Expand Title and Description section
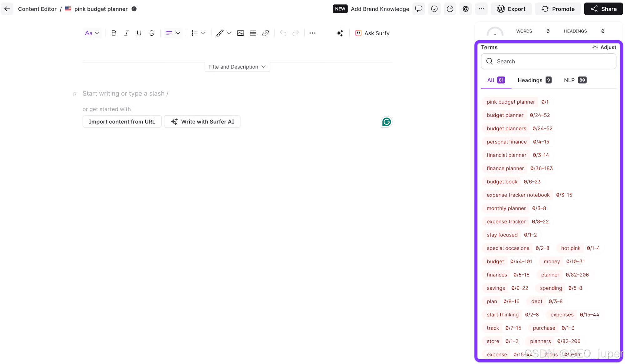The image size is (625, 364). (x=237, y=67)
